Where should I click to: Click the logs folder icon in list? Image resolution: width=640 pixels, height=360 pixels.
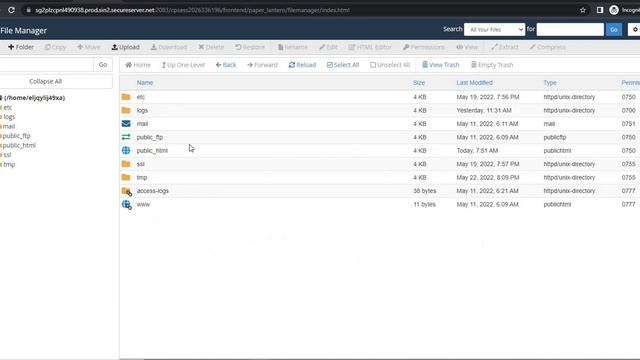[x=126, y=110]
